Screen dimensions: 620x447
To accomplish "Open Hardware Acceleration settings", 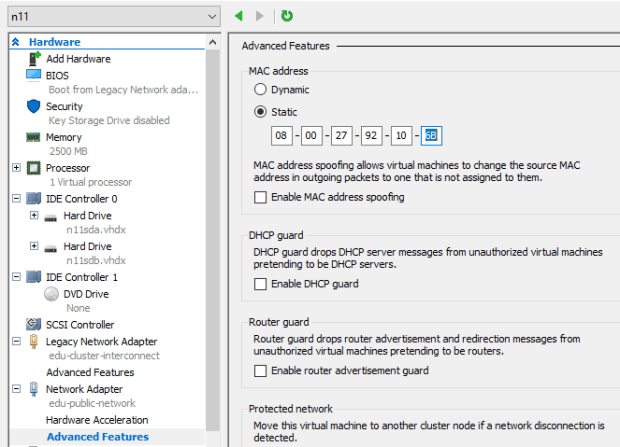I will 96,420.
